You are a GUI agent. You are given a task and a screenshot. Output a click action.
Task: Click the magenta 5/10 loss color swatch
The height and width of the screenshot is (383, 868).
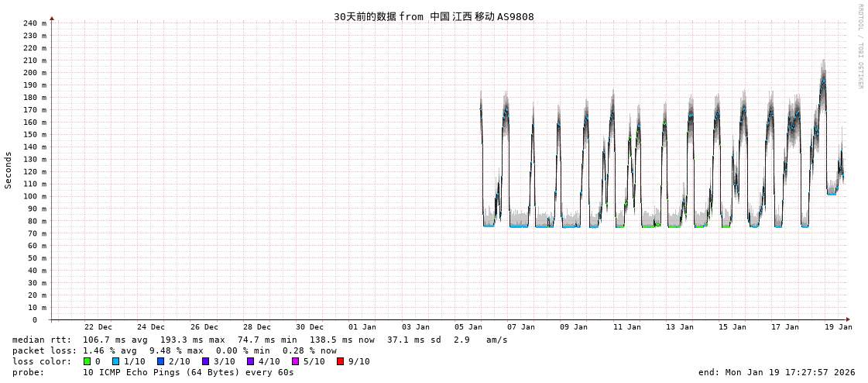click(x=295, y=361)
